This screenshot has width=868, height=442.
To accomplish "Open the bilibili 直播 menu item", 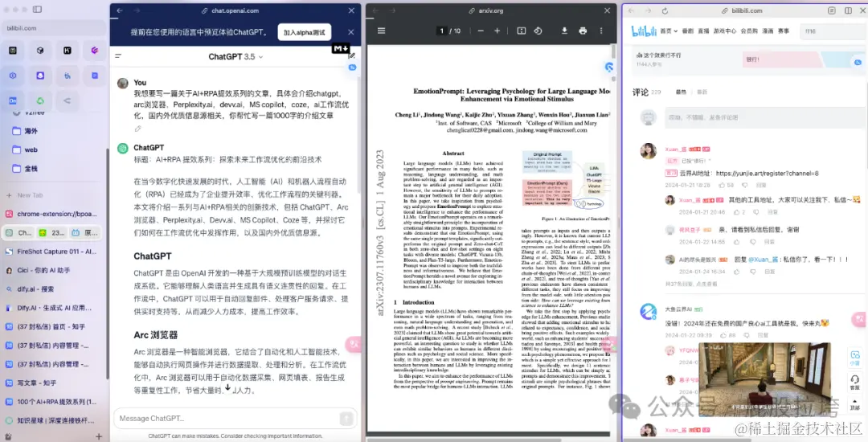I will 703,31.
